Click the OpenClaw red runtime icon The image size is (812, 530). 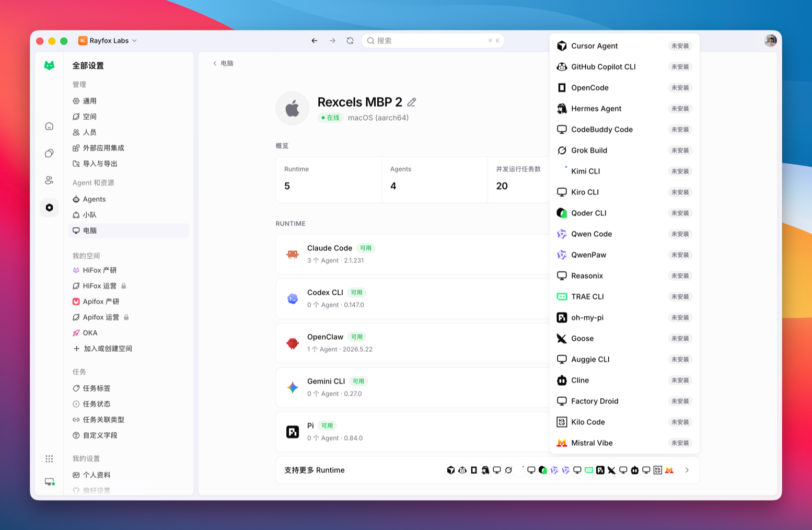293,343
